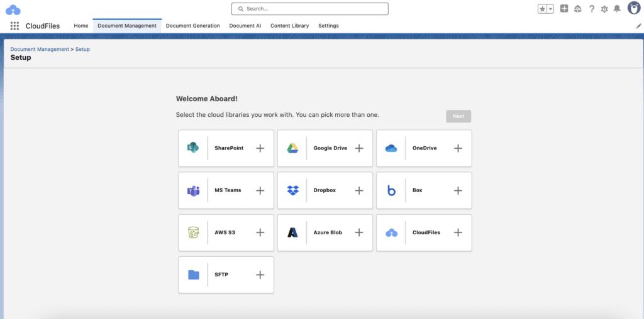
Task: Click the CloudFiles library card logo
Action: tap(391, 233)
